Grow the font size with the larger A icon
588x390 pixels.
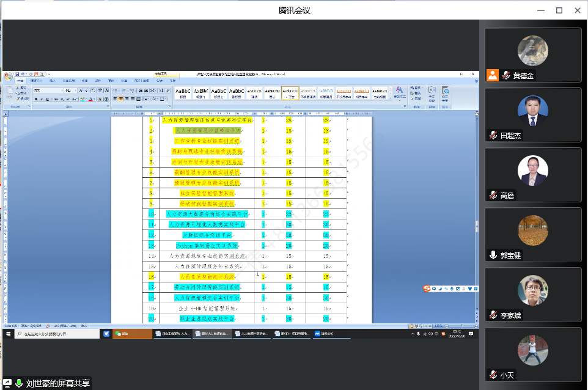[x=81, y=90]
